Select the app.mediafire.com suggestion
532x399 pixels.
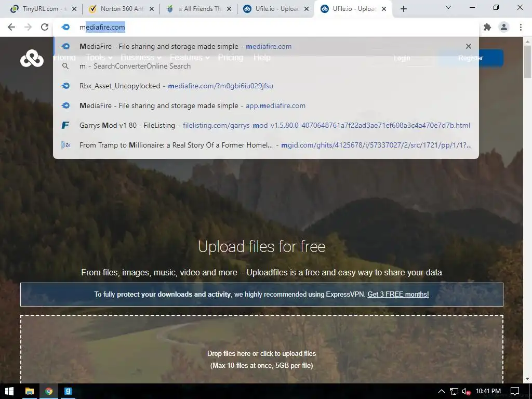(266, 105)
